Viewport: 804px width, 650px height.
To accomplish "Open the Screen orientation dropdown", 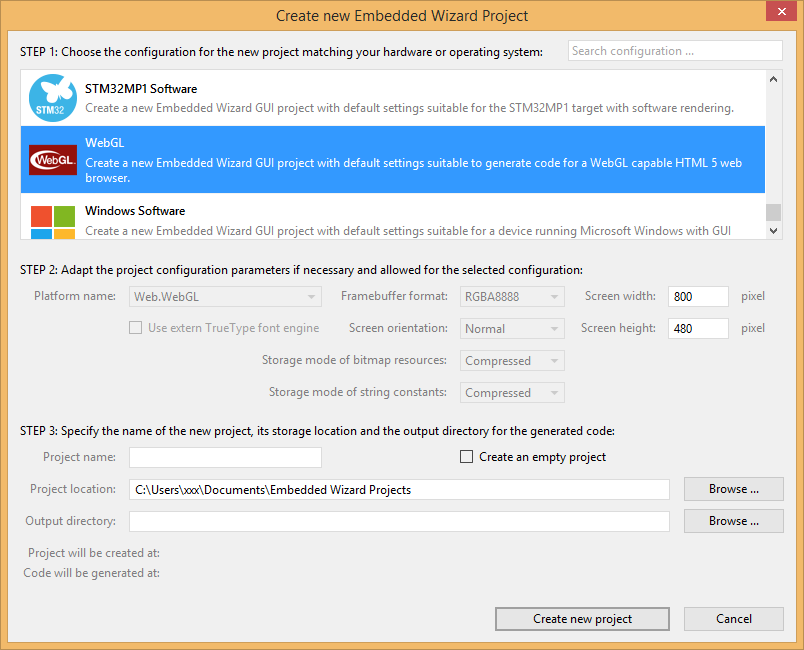I will tap(512, 329).
